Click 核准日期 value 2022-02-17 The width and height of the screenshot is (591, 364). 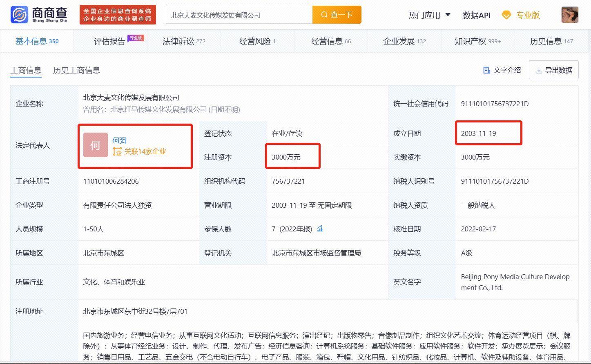coord(478,229)
